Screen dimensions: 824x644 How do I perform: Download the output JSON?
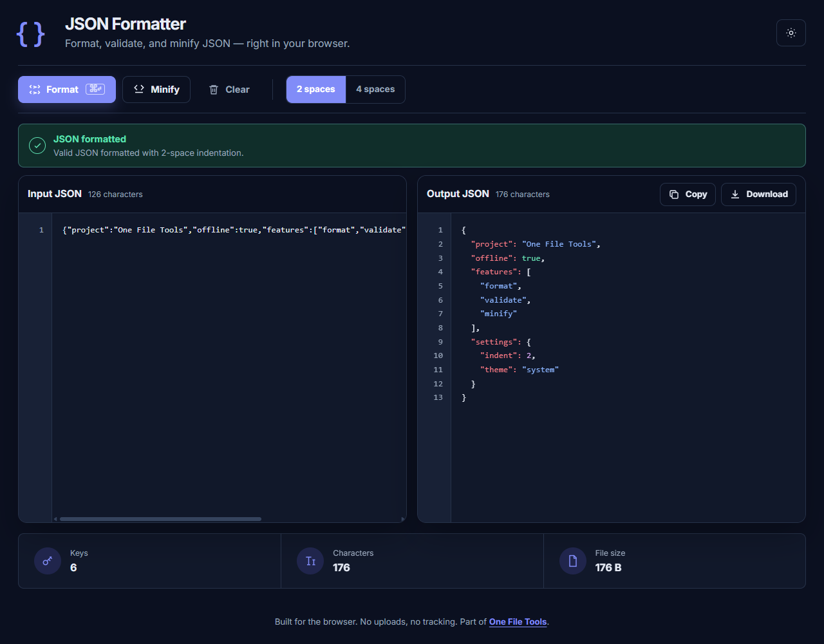click(x=758, y=194)
